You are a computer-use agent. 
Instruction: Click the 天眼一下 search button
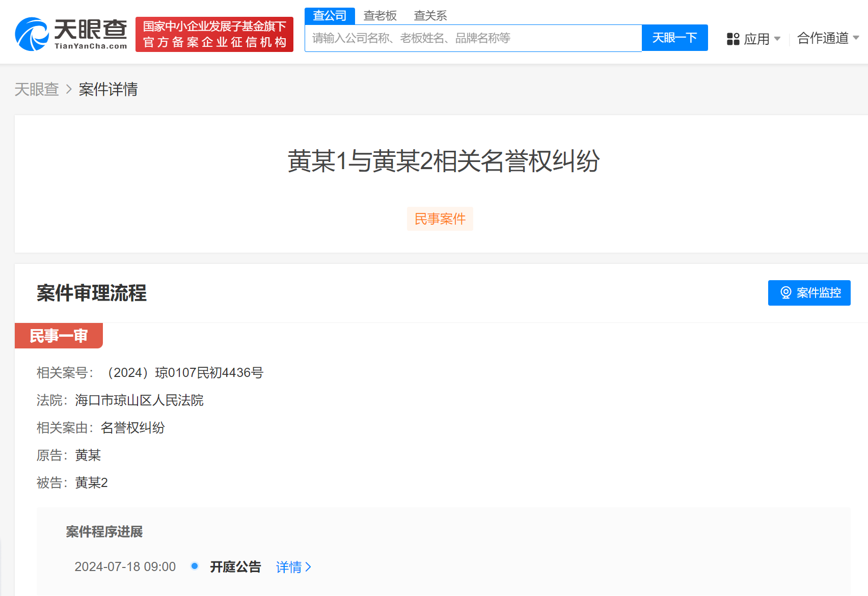point(674,38)
